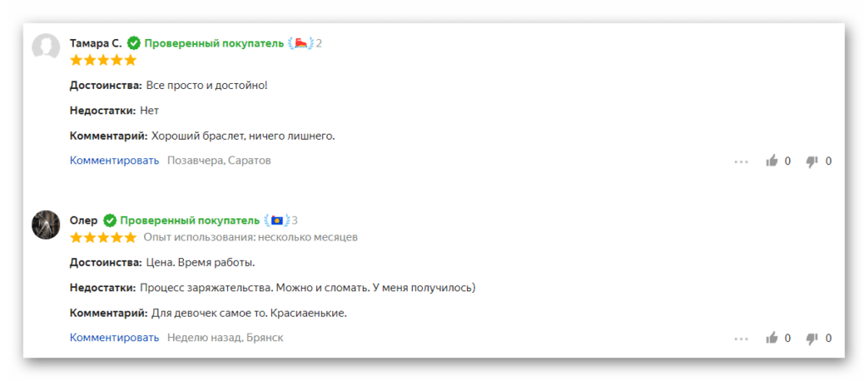Viewport: 868px width, 381px height.
Task: Open three-dot menu on Олер's review
Action: (x=741, y=339)
